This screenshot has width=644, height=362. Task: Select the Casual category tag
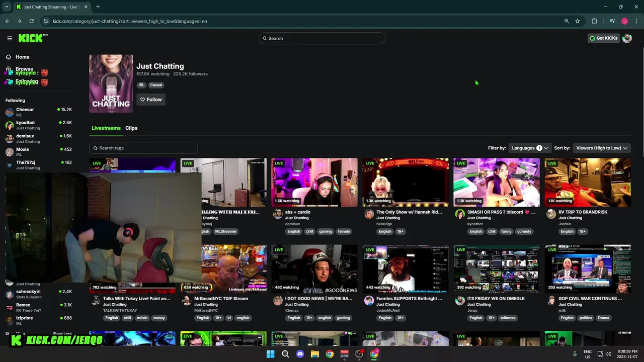coord(156,85)
